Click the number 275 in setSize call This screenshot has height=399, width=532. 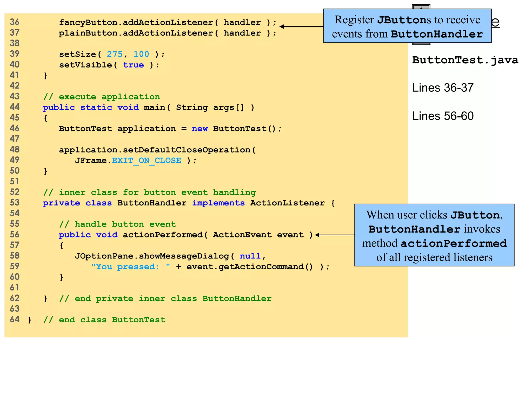(115, 54)
